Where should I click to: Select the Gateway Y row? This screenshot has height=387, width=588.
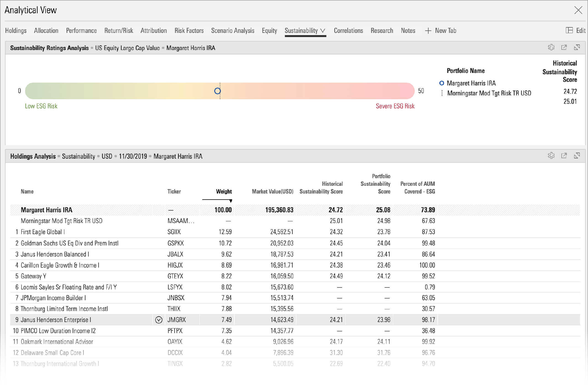click(x=295, y=276)
